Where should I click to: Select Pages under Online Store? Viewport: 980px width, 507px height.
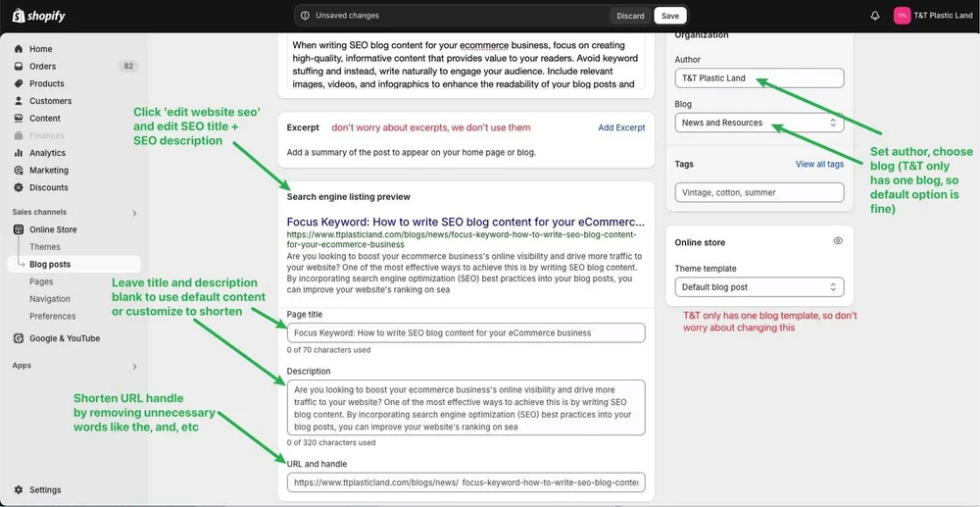coord(41,281)
